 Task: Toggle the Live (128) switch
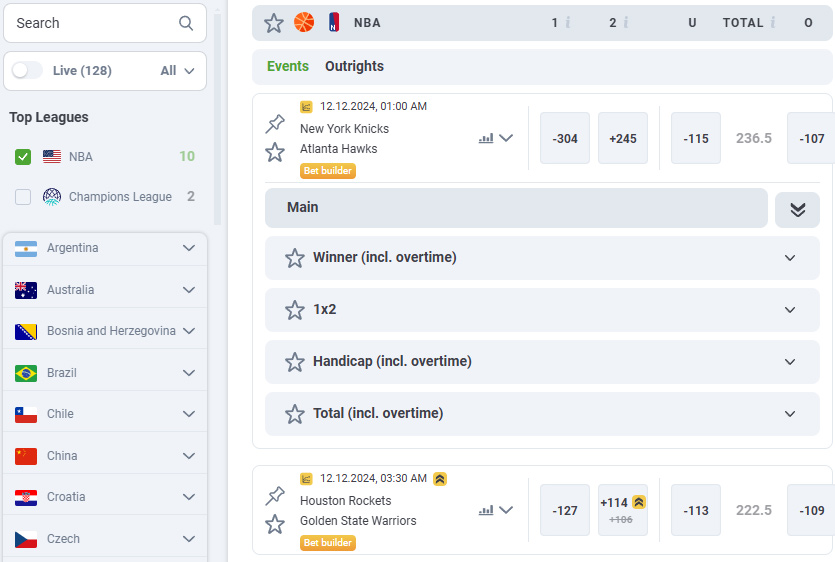27,70
